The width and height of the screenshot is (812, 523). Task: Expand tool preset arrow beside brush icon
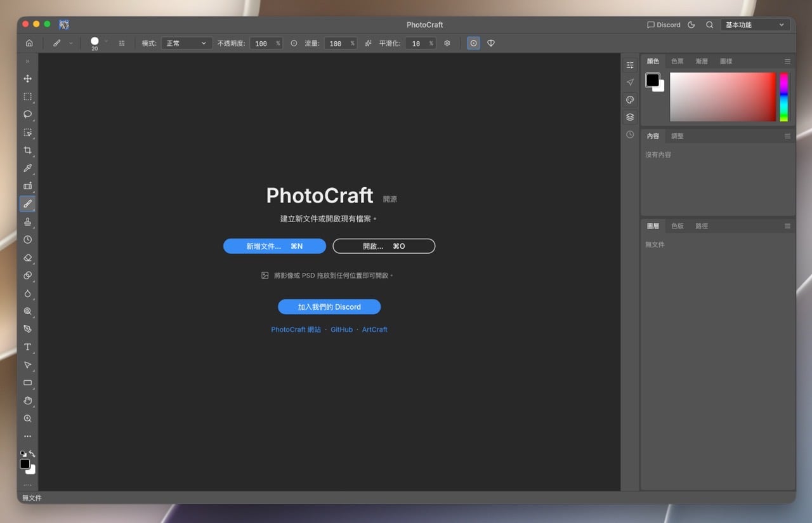click(70, 43)
